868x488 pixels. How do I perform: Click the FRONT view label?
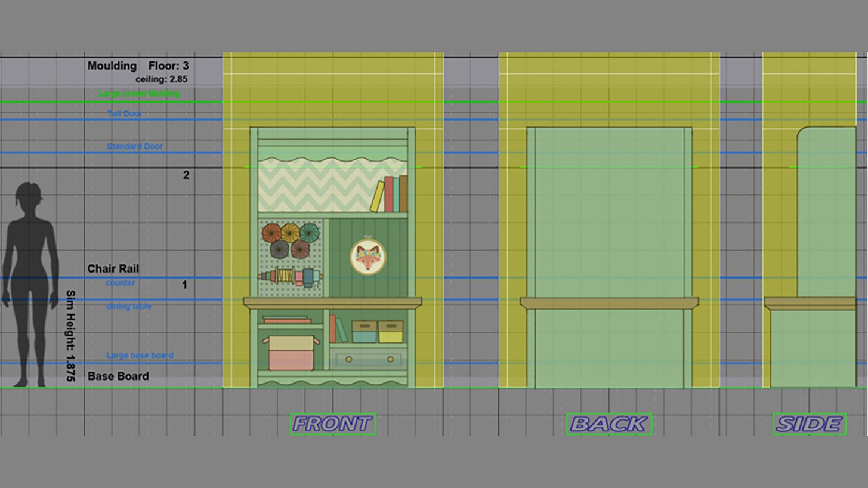click(333, 424)
